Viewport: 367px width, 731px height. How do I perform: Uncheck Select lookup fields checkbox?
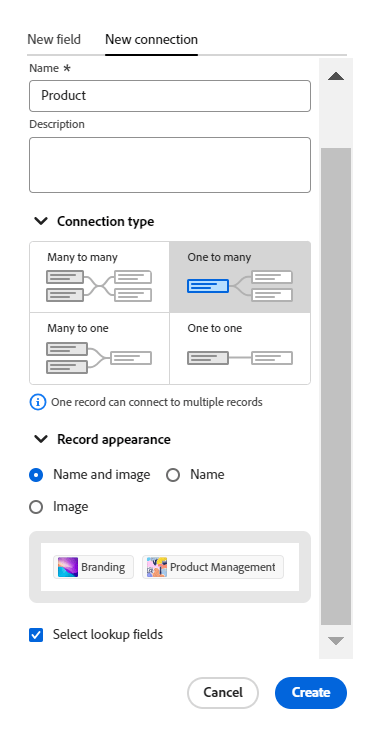pyautogui.click(x=36, y=635)
